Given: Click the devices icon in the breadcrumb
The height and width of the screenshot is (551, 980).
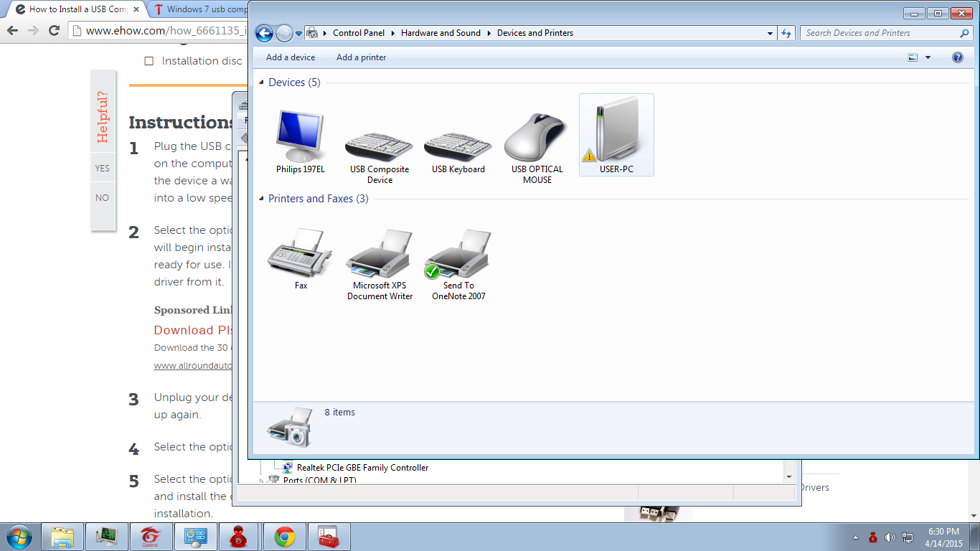Looking at the screenshot, I should [x=312, y=33].
